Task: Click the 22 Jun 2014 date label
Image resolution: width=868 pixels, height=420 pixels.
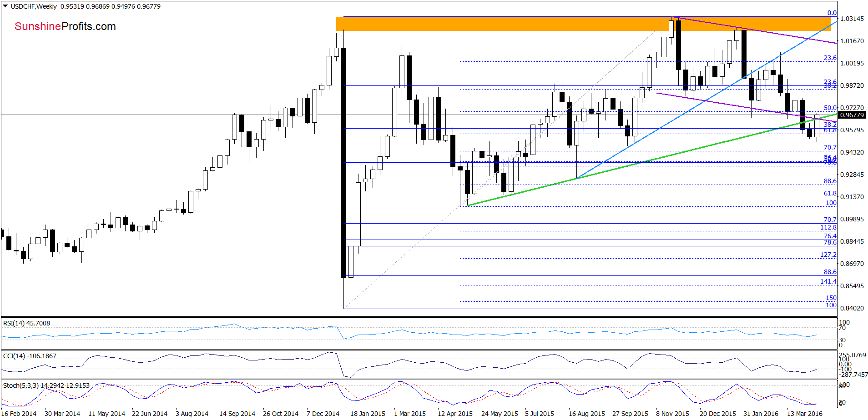Action: coord(150,414)
